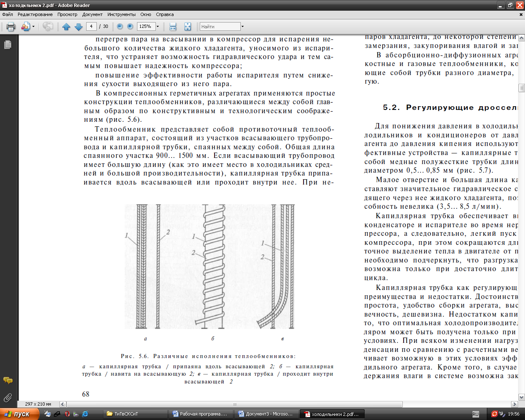Screen dimensions: 525x420
Task: Click холодильники 2.pdf taskbar button
Action: (x=333, y=414)
